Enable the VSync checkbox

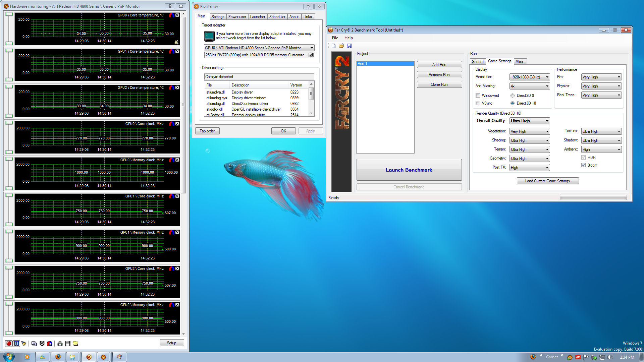478,103
